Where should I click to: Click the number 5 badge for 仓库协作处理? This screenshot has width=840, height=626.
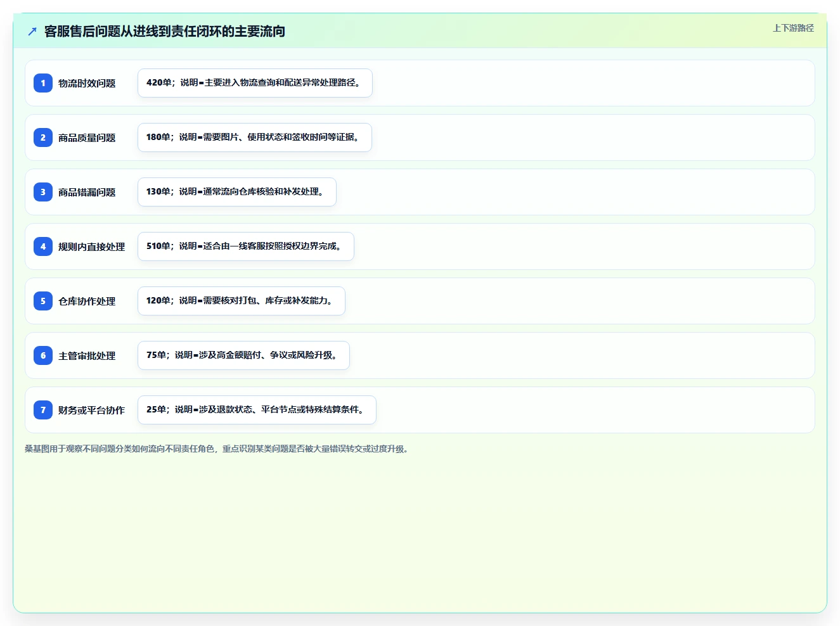[x=43, y=301]
